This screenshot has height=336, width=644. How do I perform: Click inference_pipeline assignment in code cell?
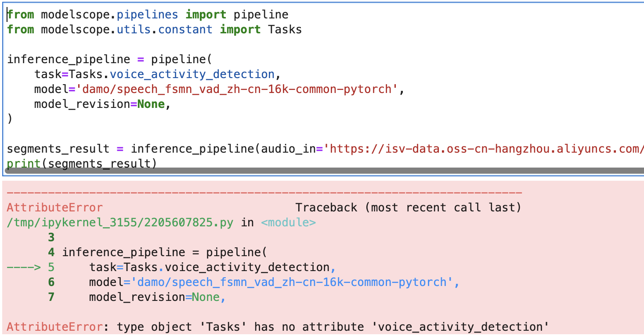(x=69, y=59)
